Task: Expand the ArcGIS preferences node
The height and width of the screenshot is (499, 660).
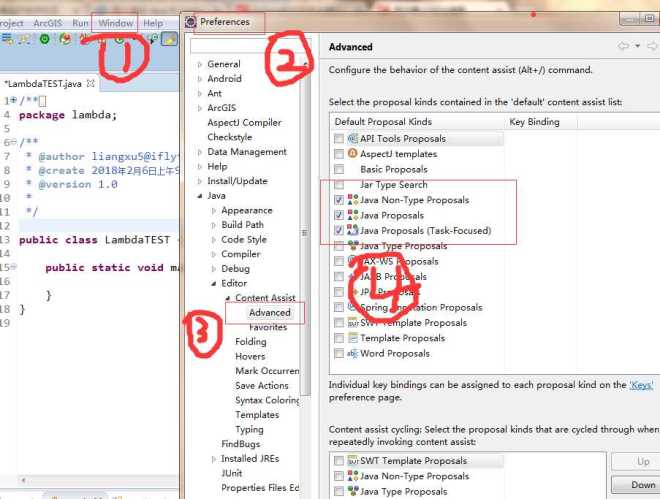Action: (x=200, y=108)
